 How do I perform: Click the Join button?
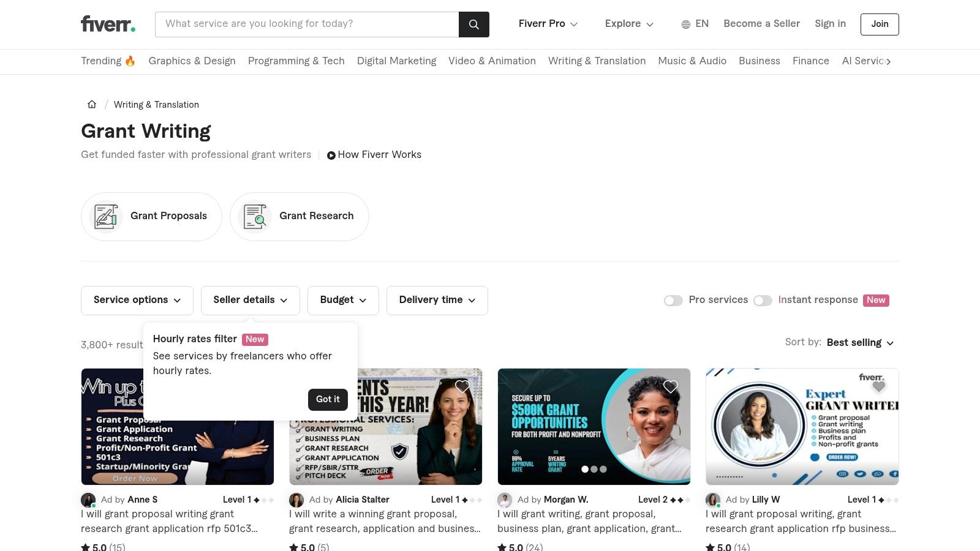pyautogui.click(x=880, y=24)
